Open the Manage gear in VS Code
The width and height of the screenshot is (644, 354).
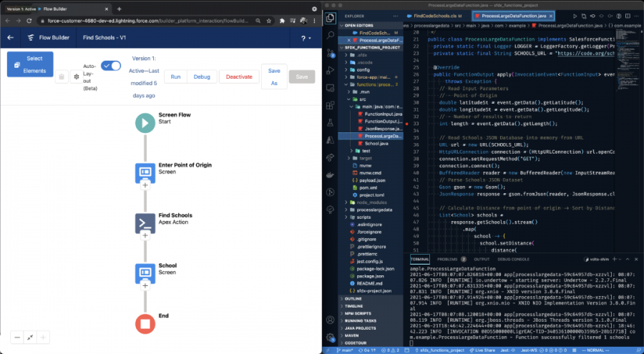click(x=330, y=337)
